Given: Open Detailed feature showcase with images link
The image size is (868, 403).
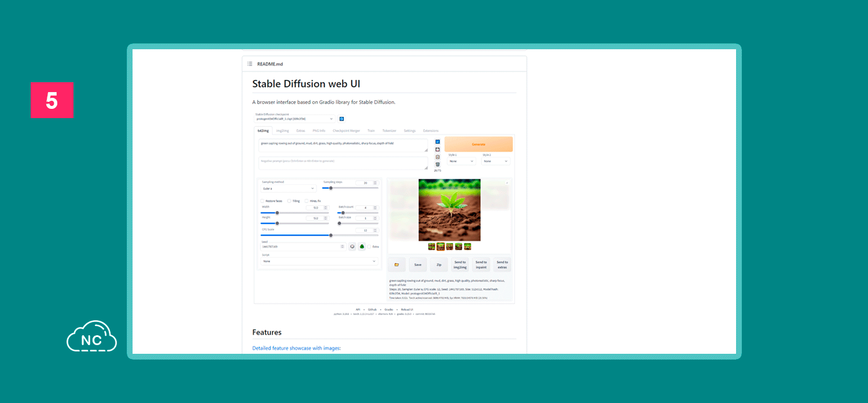Looking at the screenshot, I should [296, 348].
